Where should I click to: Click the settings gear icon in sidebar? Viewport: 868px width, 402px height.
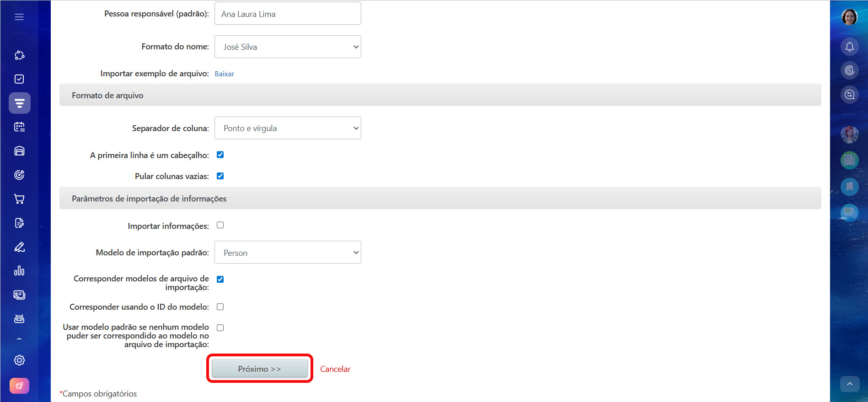point(19,360)
